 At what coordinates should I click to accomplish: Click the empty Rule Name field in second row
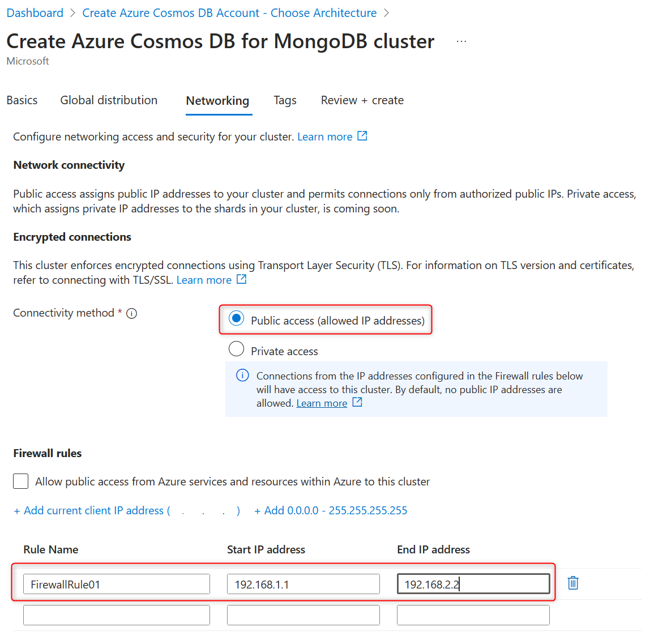tap(116, 615)
